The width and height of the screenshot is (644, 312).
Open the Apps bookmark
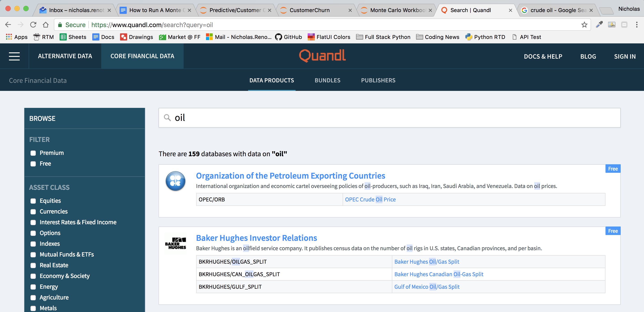click(17, 37)
